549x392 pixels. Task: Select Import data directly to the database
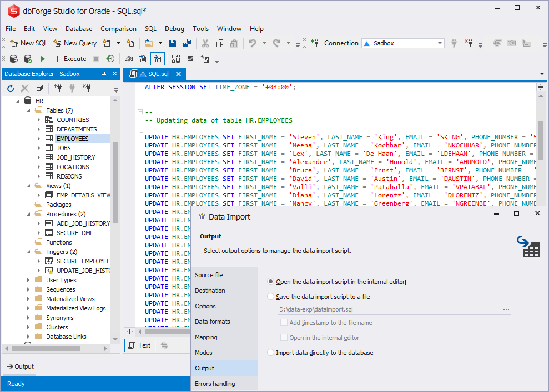(x=270, y=353)
